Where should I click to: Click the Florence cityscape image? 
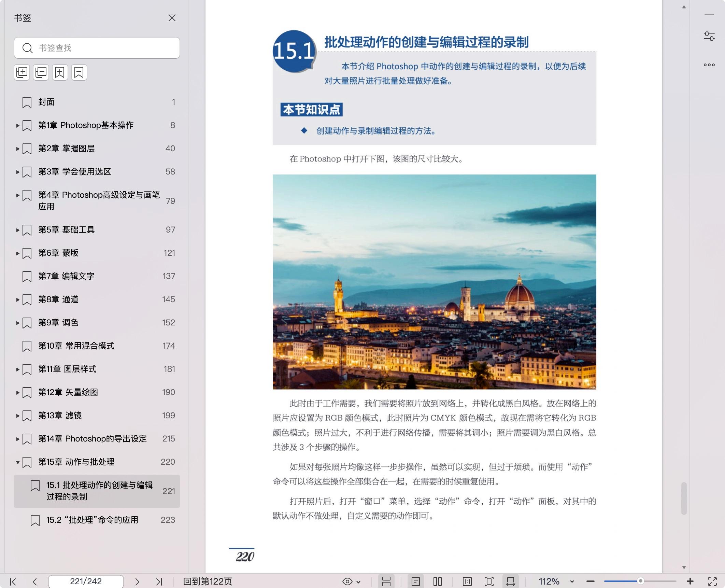pos(435,282)
